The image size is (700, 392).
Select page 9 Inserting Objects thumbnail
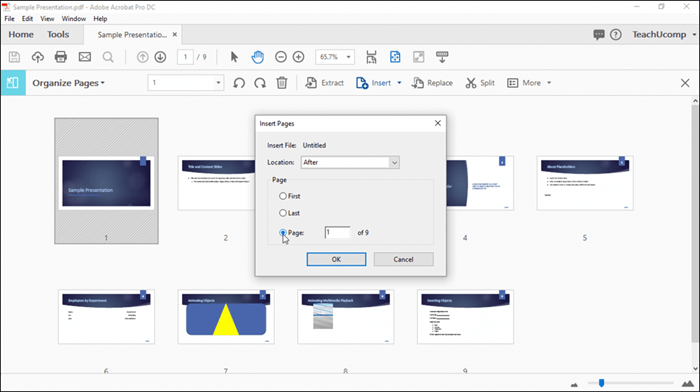[465, 317]
